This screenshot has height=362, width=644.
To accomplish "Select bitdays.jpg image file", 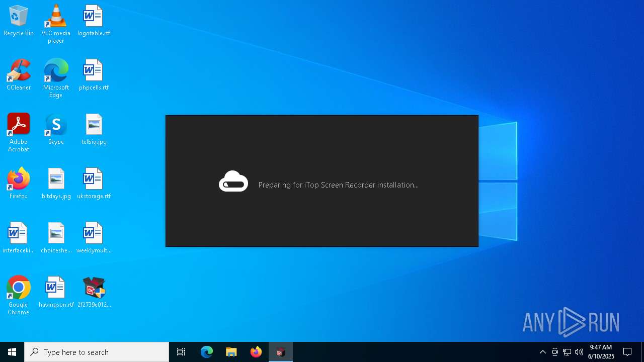I will (56, 184).
